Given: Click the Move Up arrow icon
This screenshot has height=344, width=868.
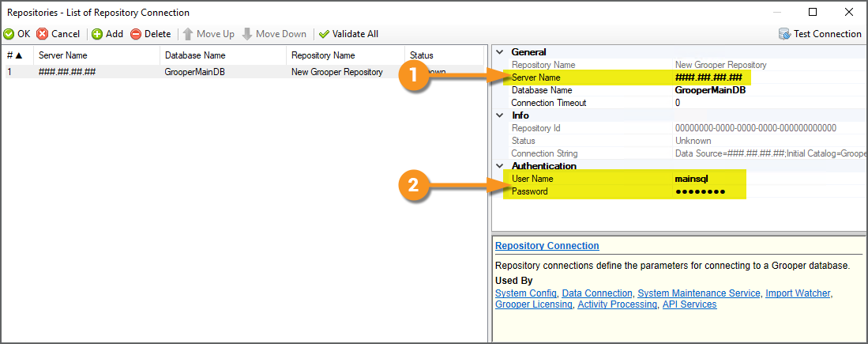Looking at the screenshot, I should click(188, 34).
